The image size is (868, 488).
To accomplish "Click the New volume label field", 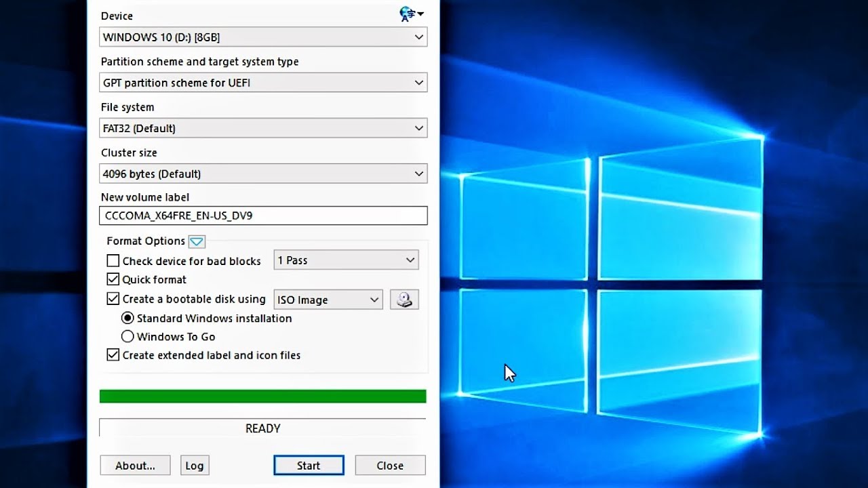I will tap(263, 216).
